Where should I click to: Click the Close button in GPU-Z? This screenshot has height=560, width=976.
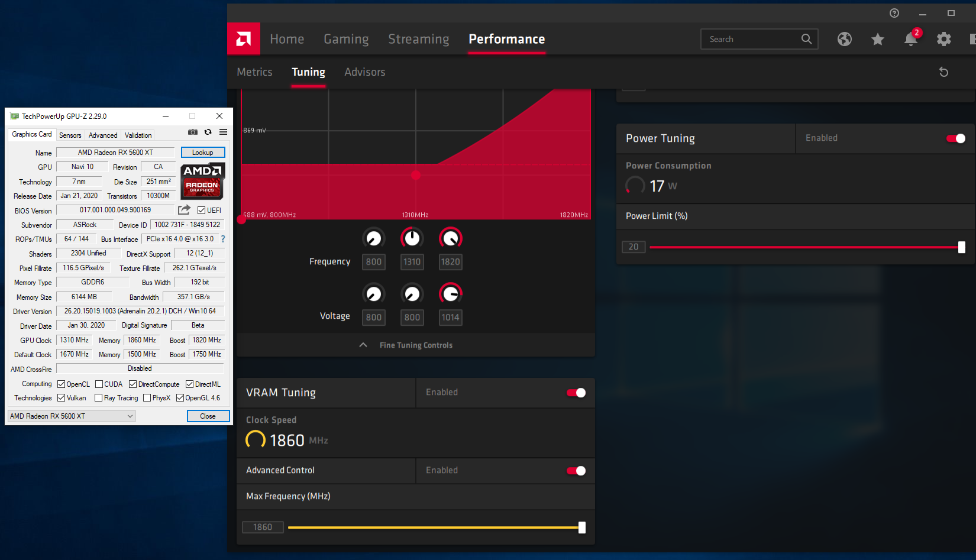208,416
